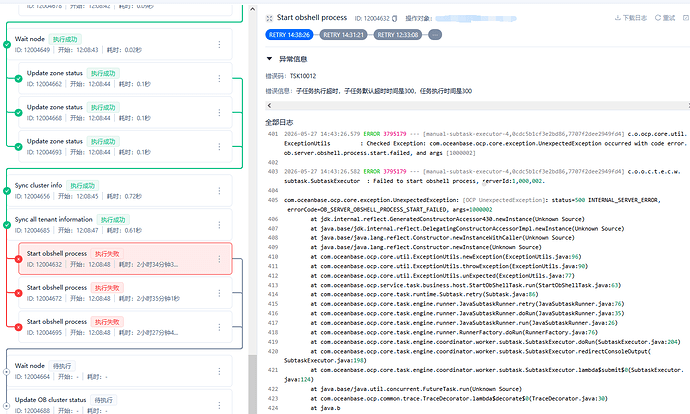Select the pending Wait node card 12004664

121,371
